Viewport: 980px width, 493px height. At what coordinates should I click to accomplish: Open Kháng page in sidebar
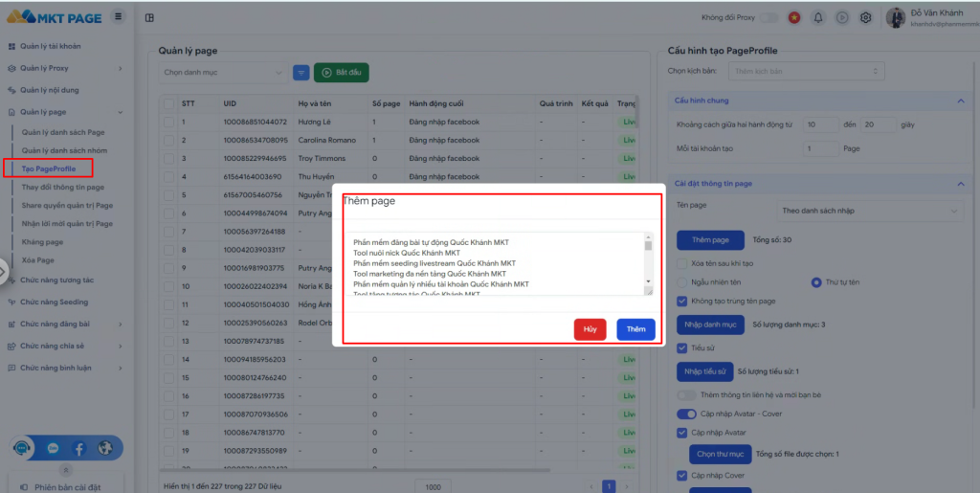point(42,242)
